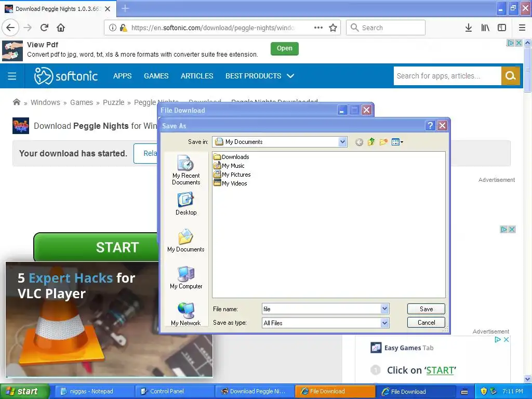Screen dimensions: 532x399
Task: Select My Network in places bar
Action: coord(186,314)
